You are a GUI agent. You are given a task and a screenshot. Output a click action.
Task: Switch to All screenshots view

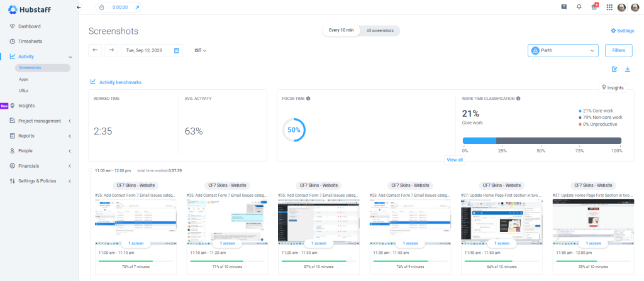(x=380, y=31)
